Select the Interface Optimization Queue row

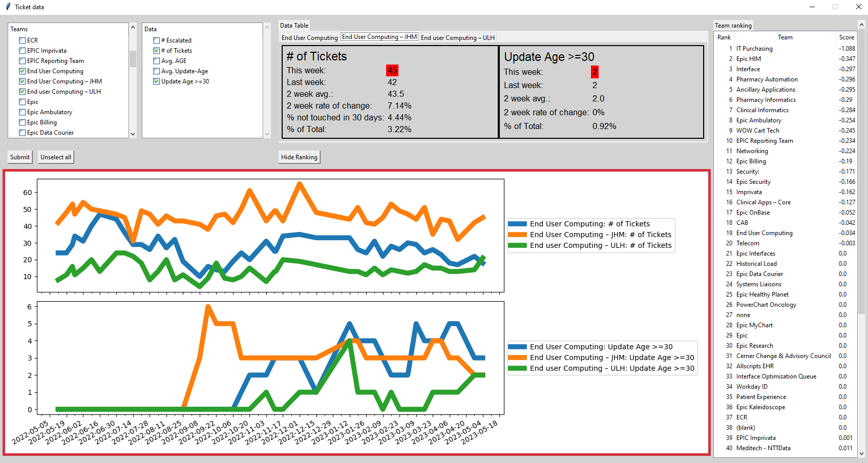[785, 376]
